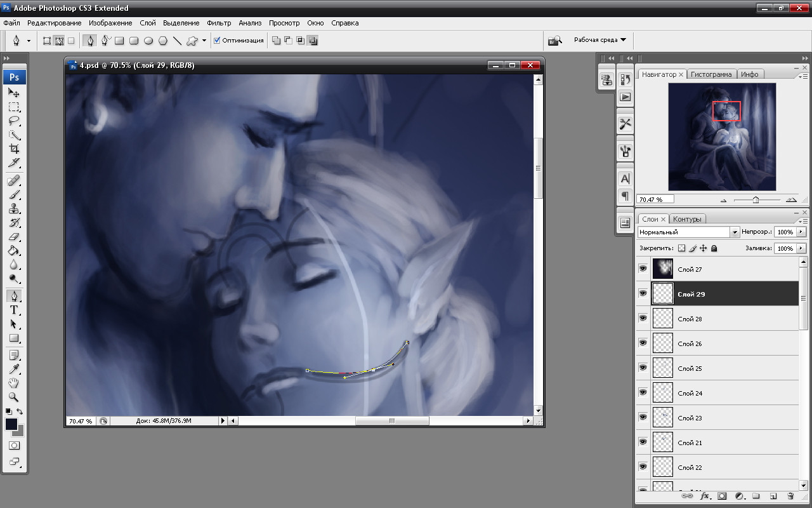Screen dimensions: 812x508
Task: Add a layer mask
Action: pyautogui.click(x=722, y=496)
